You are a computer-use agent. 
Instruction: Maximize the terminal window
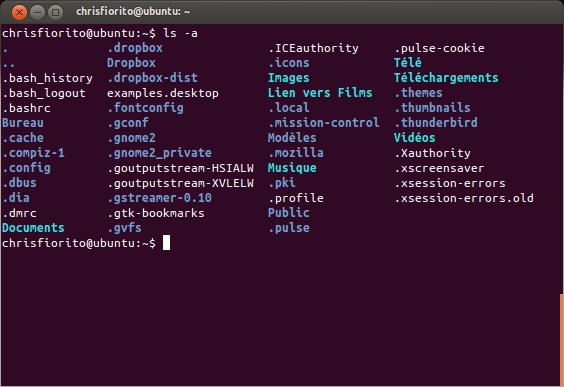[x=55, y=13]
